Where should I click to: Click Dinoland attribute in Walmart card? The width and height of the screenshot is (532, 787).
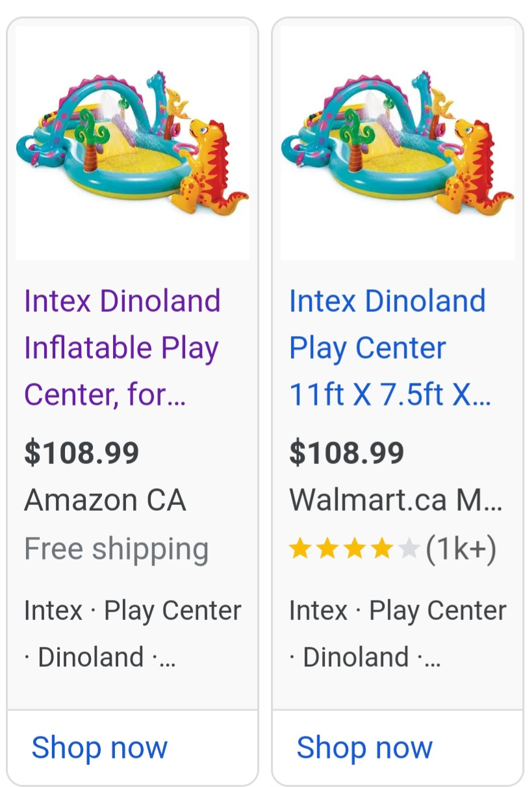point(355,657)
